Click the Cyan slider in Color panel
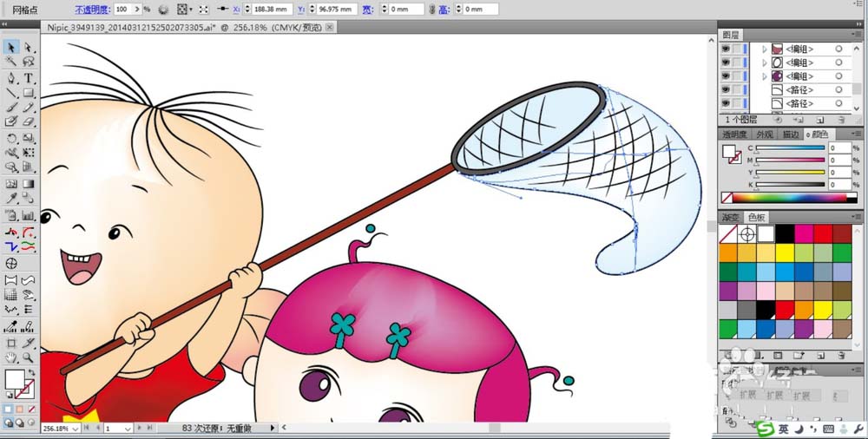The image size is (868, 439). point(789,148)
